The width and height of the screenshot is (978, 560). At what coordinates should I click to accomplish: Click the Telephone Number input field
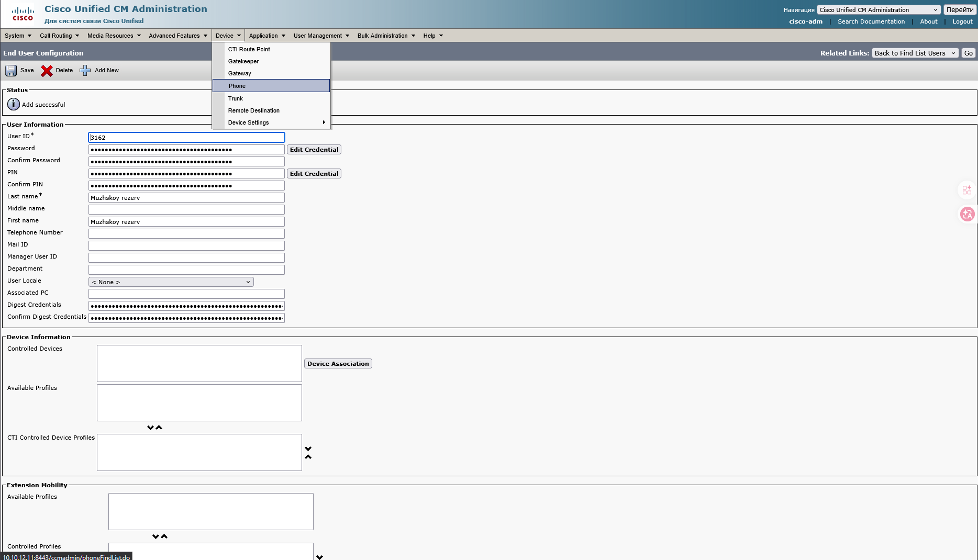coord(186,233)
